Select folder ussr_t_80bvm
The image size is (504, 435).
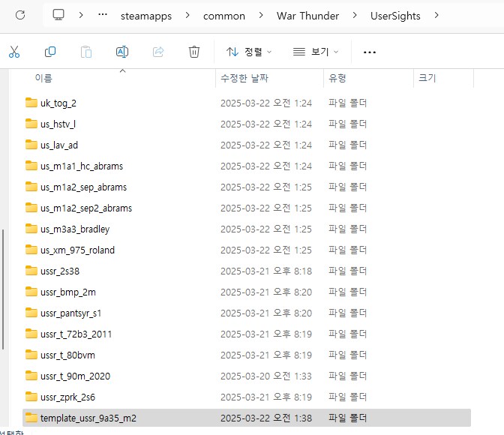(67, 355)
